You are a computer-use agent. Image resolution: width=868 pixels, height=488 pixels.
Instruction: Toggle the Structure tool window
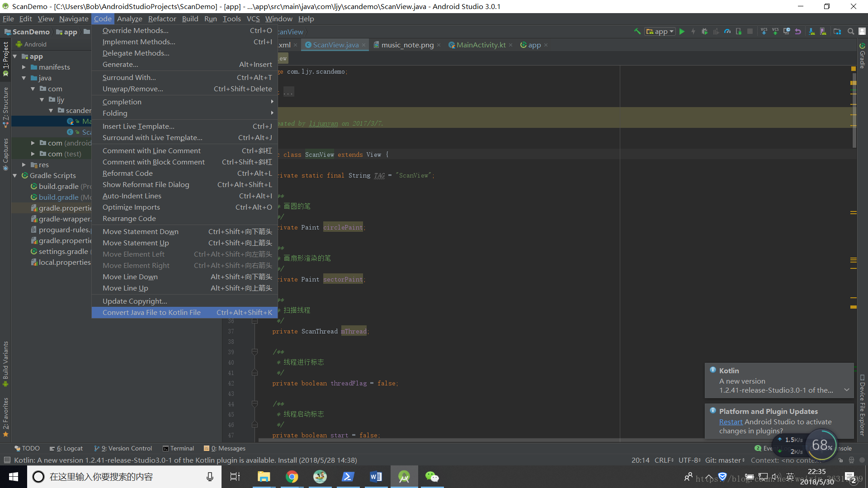(x=5, y=107)
